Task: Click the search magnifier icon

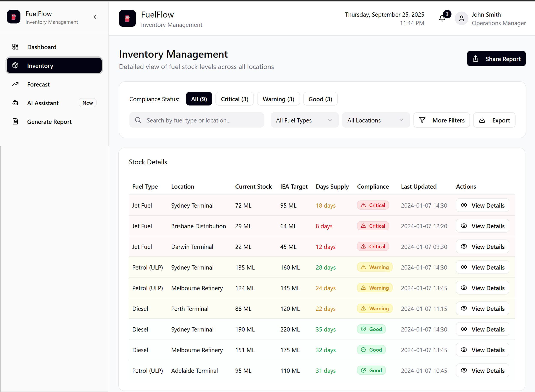Action: [x=138, y=120]
